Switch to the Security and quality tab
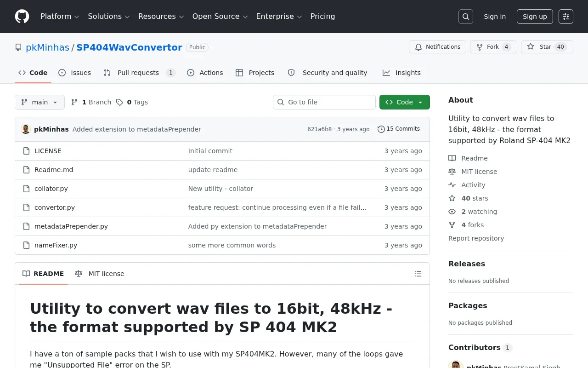Viewport: 588px width, 368px height. coord(328,73)
